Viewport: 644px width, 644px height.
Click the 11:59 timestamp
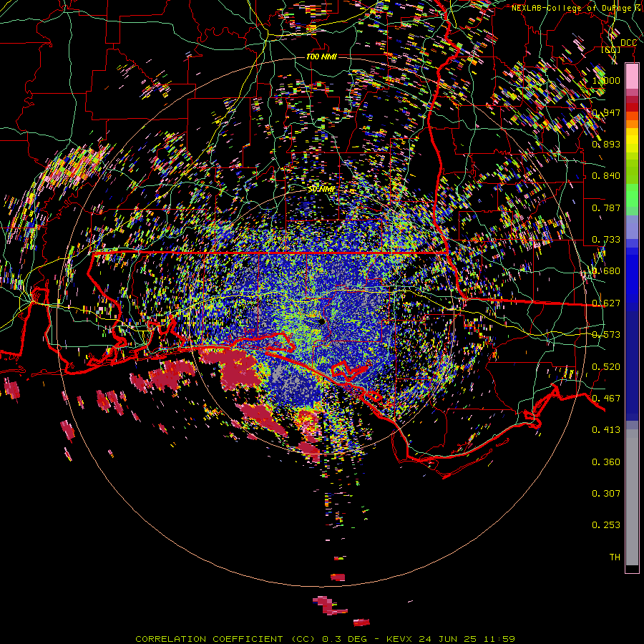tap(499, 639)
